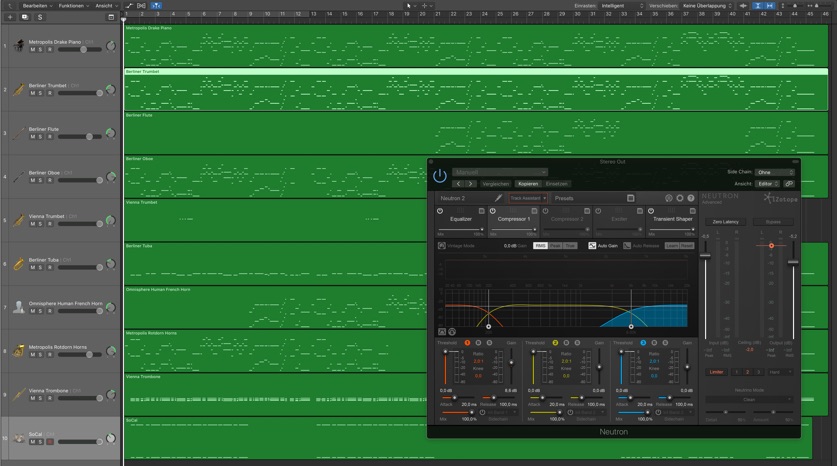Click the Berliner Trumbet region header
The height and width of the screenshot is (466, 837).
coord(476,71)
